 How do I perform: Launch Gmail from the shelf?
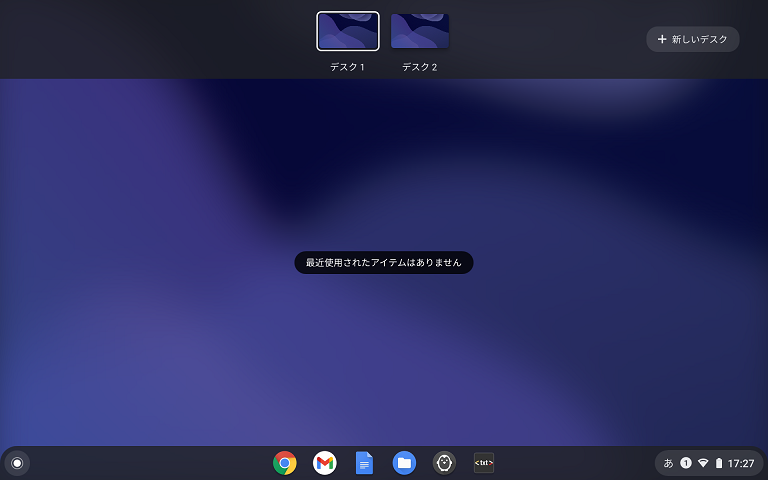[325, 463]
